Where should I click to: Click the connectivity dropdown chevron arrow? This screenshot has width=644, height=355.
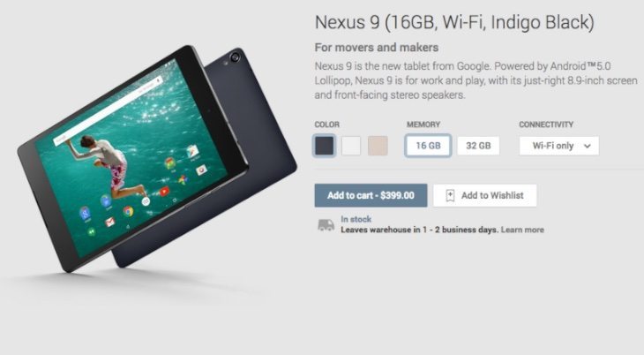(588, 146)
